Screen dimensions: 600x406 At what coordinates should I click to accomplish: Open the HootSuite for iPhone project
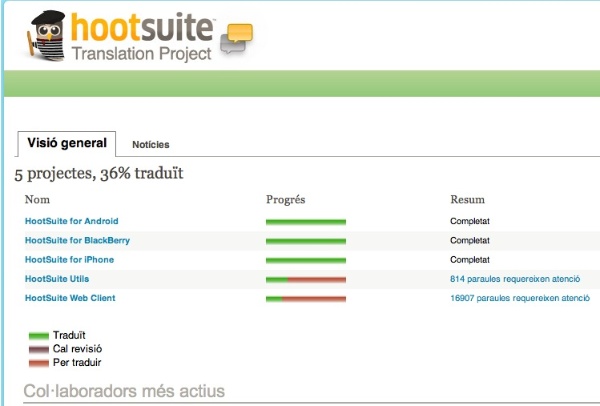pos(69,259)
